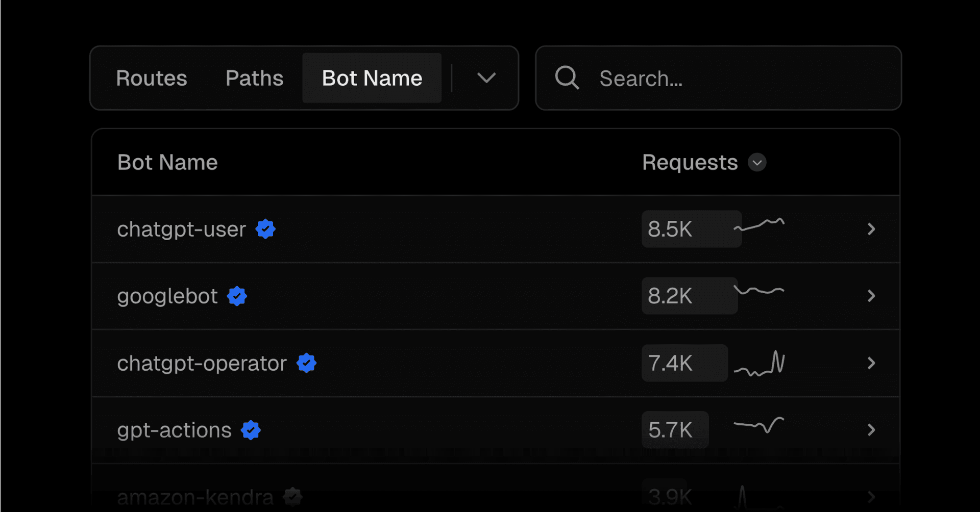Open the more tabs dropdown chevron
Screen dimensions: 980x512
tap(486, 78)
